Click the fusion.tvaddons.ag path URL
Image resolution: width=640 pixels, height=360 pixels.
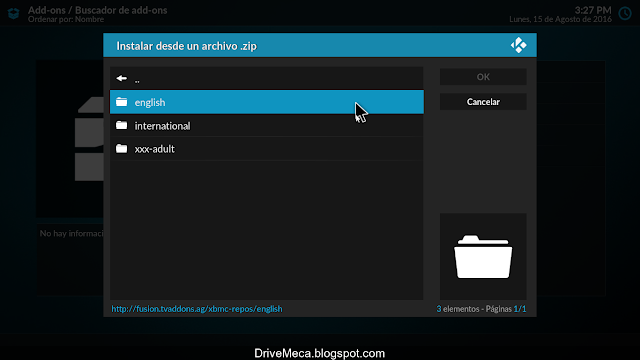tap(197, 309)
